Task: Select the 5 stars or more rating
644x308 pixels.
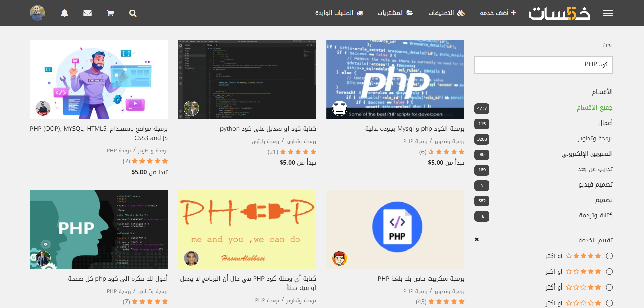Action: click(x=609, y=256)
